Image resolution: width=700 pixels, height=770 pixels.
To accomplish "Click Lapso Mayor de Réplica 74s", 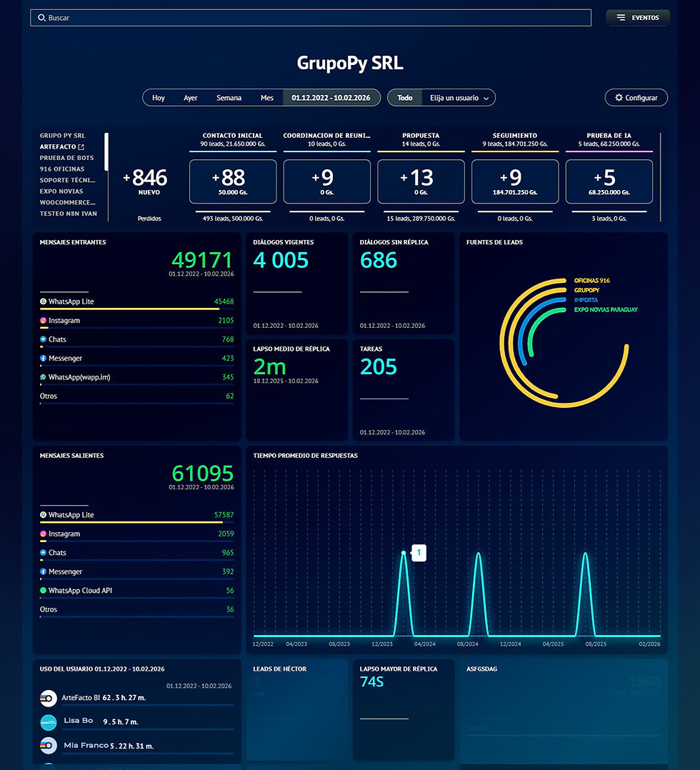I will click(372, 682).
